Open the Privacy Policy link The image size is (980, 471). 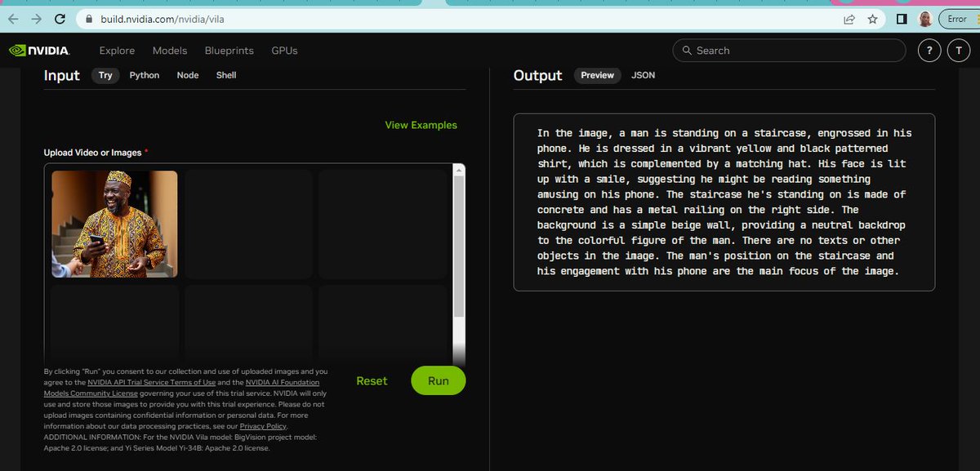[x=263, y=426]
